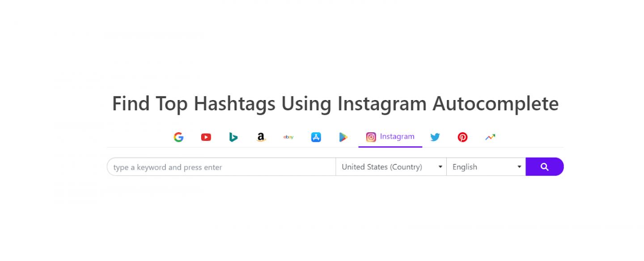
Task: Click the white magnifying glass icon
Action: point(544,167)
